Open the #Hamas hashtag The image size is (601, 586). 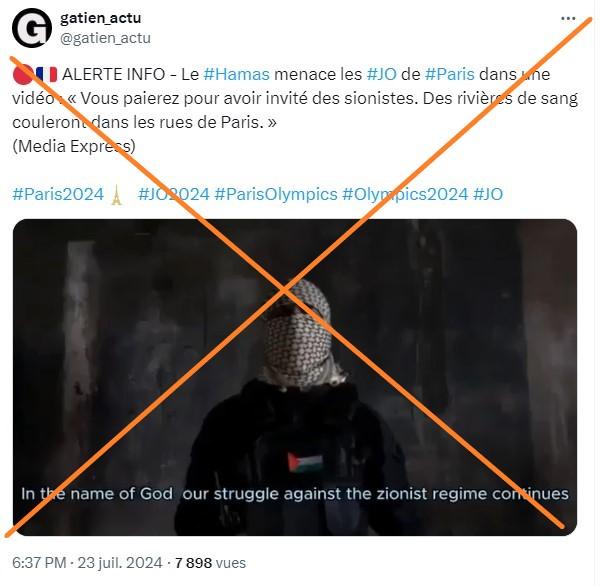[236, 74]
